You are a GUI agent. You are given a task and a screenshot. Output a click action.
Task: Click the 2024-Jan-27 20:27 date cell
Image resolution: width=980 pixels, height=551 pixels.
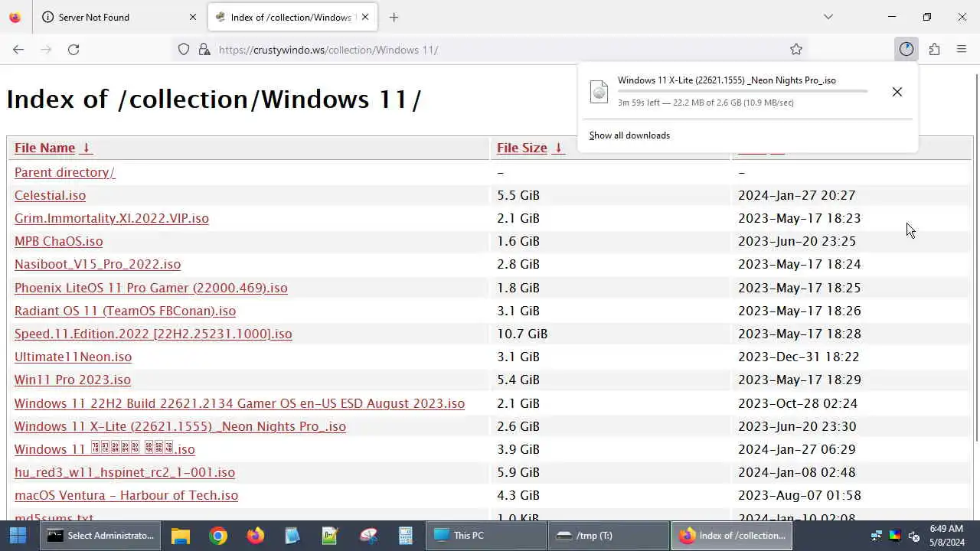[797, 195]
